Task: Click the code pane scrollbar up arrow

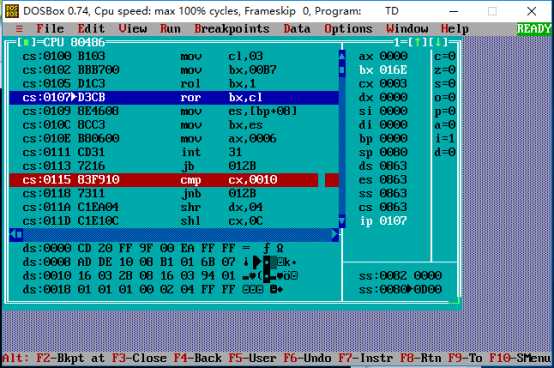Action: pos(342,56)
